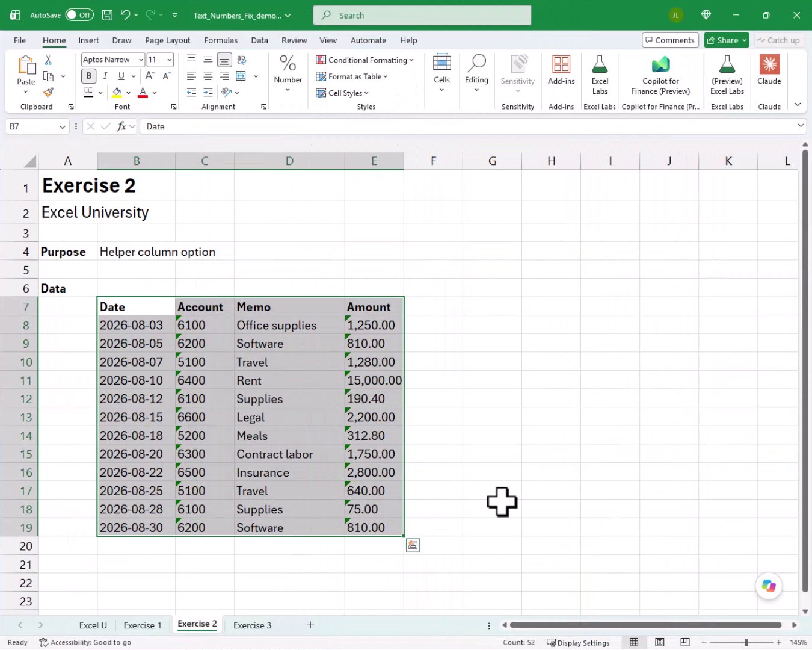Click the Italic formatting button
812x650 pixels.
coord(105,76)
